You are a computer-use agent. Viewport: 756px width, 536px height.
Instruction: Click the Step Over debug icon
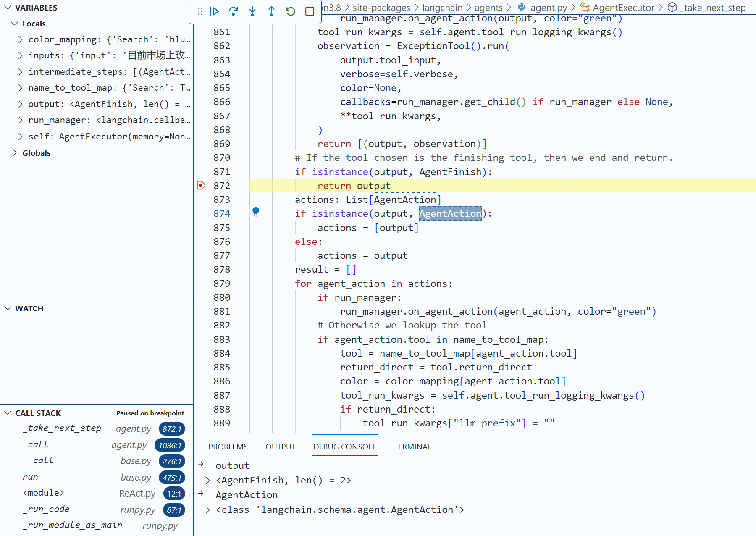[233, 11]
